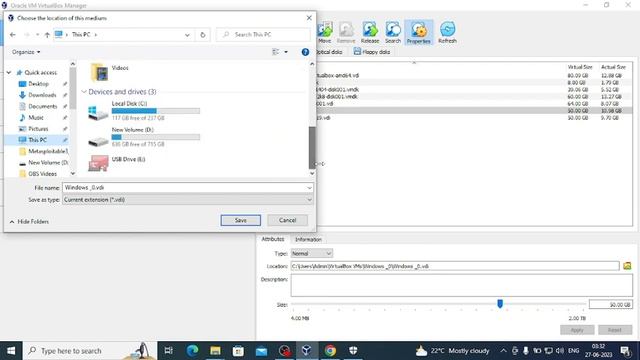Click the Location path field
Viewport: 640px width, 360px height.
pyautogui.click(x=455, y=266)
